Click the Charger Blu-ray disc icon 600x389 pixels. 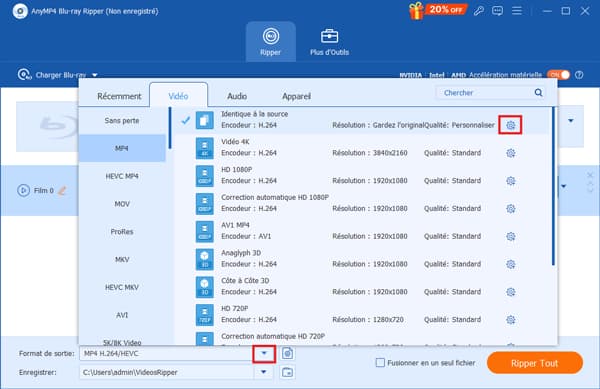pos(24,74)
